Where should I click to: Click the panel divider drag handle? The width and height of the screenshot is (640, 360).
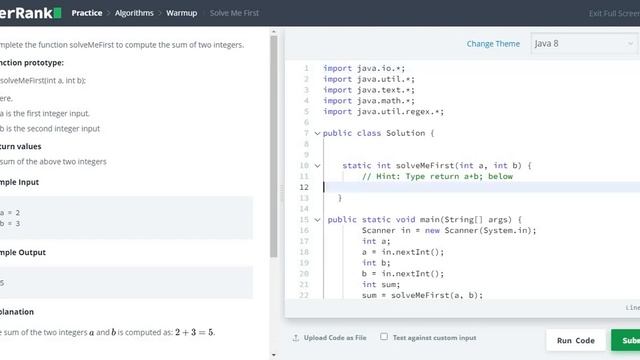[x=281, y=193]
